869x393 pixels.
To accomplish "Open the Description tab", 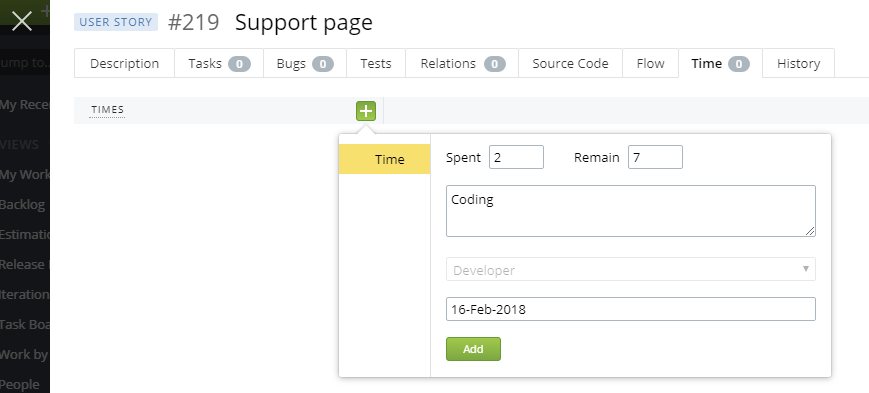I will pyautogui.click(x=124, y=63).
